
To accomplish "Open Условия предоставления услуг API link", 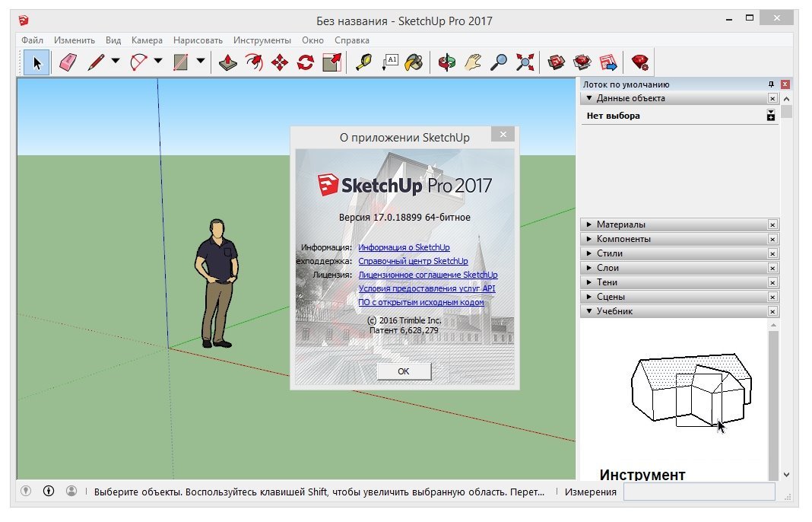I will (427, 288).
